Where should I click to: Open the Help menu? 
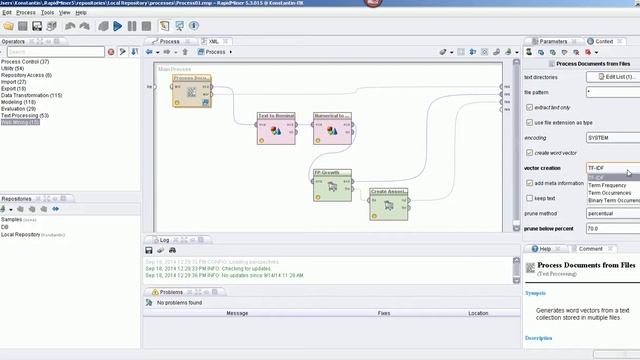click(81, 13)
